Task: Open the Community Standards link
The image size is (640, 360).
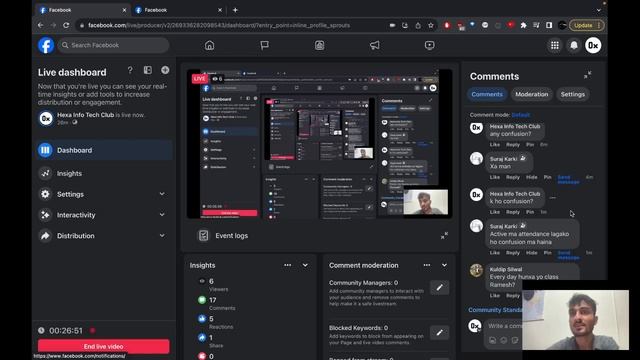Action: (x=496, y=310)
